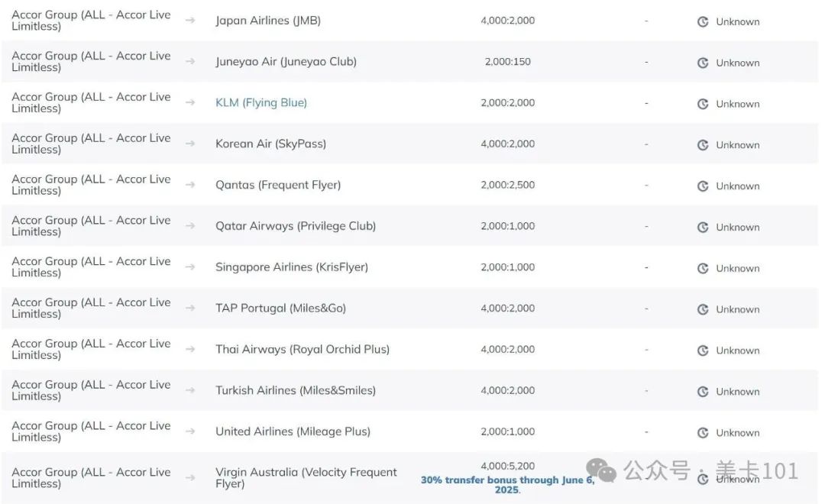Screen dimensions: 825x504
Task: Click the clock icon in Singapore Airlines row
Action: [x=703, y=268]
